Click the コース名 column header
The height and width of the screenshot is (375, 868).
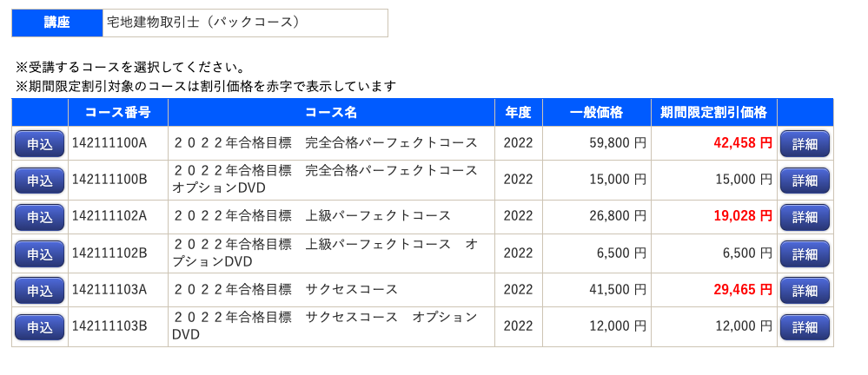coord(331,113)
